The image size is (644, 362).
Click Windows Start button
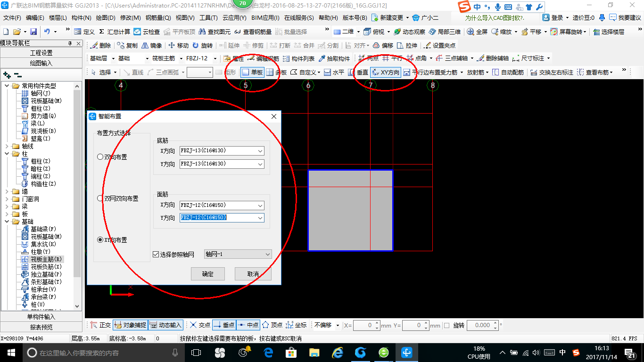click(x=11, y=352)
